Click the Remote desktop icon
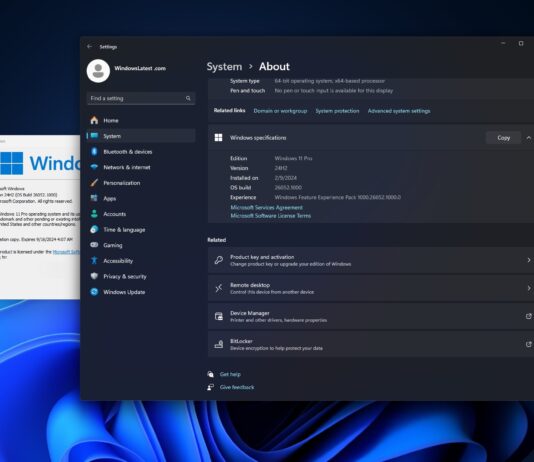534x462 pixels. click(x=218, y=288)
